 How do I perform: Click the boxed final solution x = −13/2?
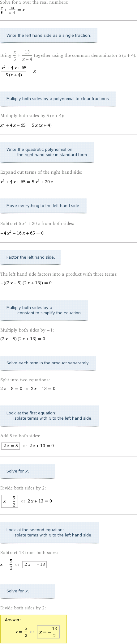[48, 632]
